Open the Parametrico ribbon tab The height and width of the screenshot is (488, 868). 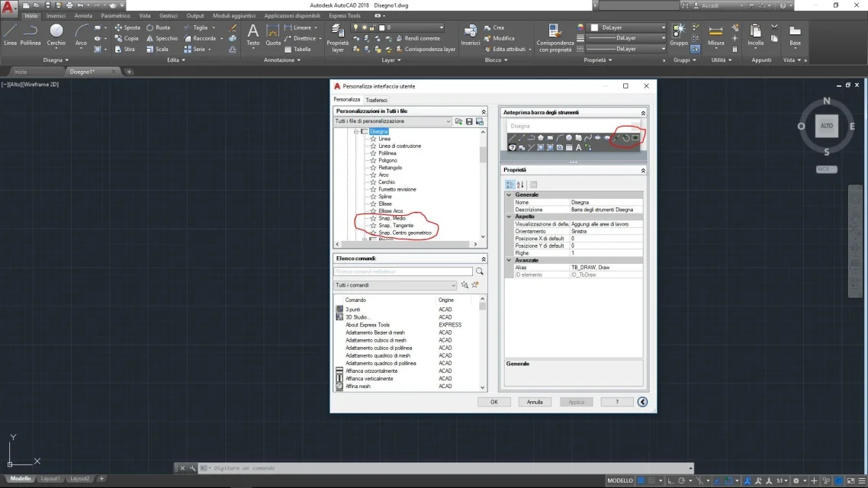[115, 16]
